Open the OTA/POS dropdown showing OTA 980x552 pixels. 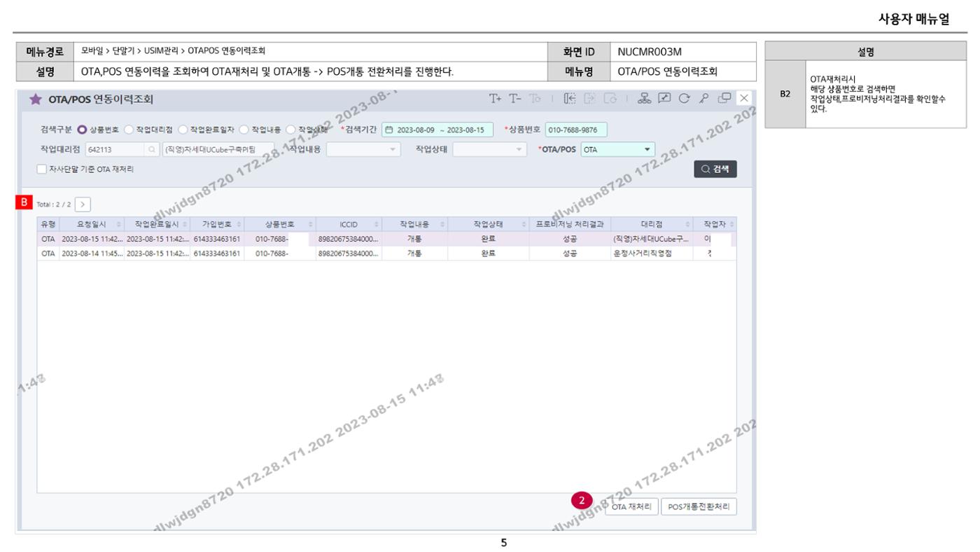[x=619, y=149]
